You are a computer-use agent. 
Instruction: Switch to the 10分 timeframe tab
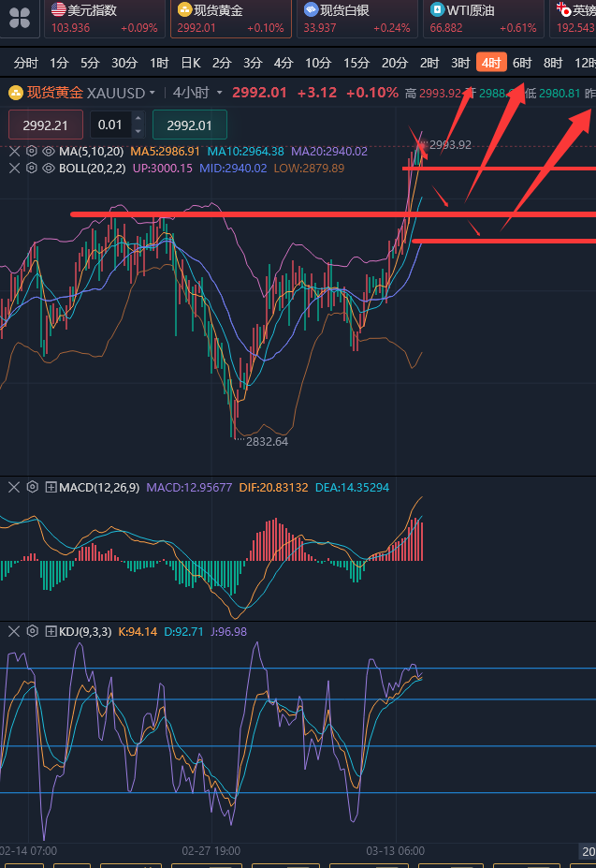coord(317,63)
